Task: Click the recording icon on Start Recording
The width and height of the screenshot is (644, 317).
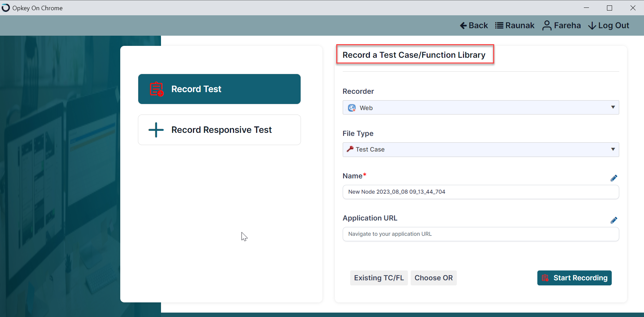Action: (545, 278)
